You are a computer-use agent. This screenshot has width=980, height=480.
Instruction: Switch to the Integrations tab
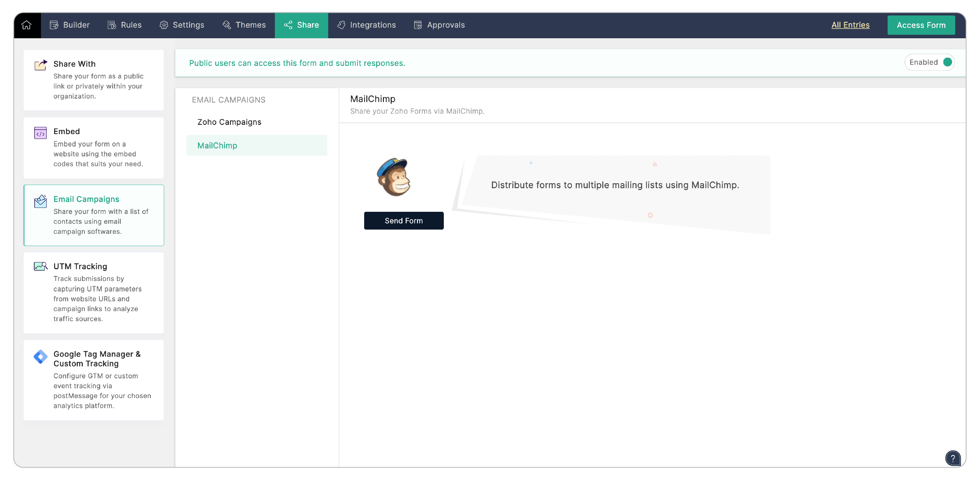(366, 25)
